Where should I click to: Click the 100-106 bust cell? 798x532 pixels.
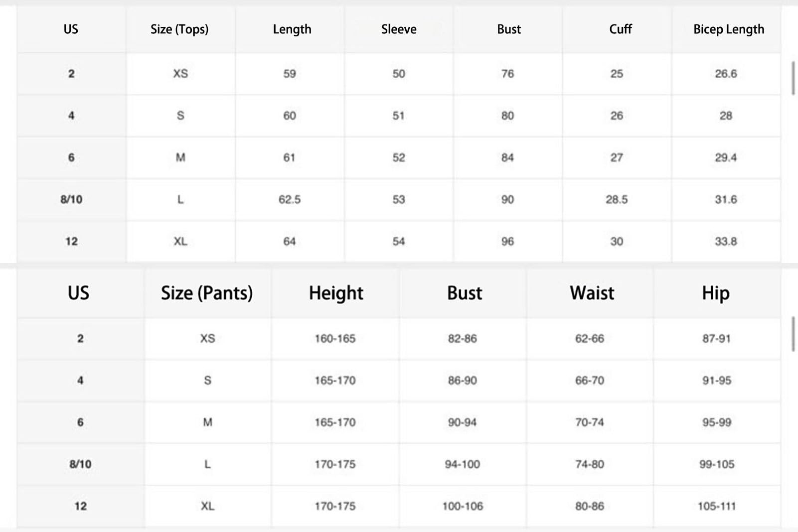pyautogui.click(x=463, y=506)
